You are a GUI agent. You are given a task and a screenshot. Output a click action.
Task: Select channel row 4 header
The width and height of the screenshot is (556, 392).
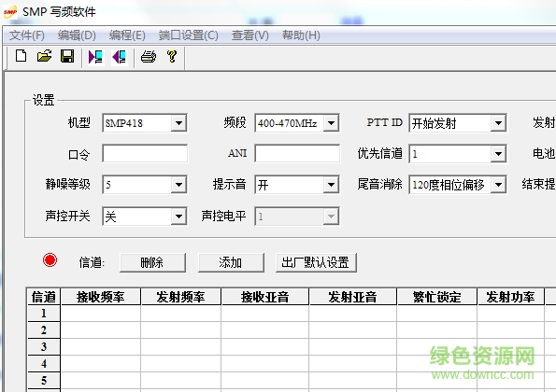44,364
